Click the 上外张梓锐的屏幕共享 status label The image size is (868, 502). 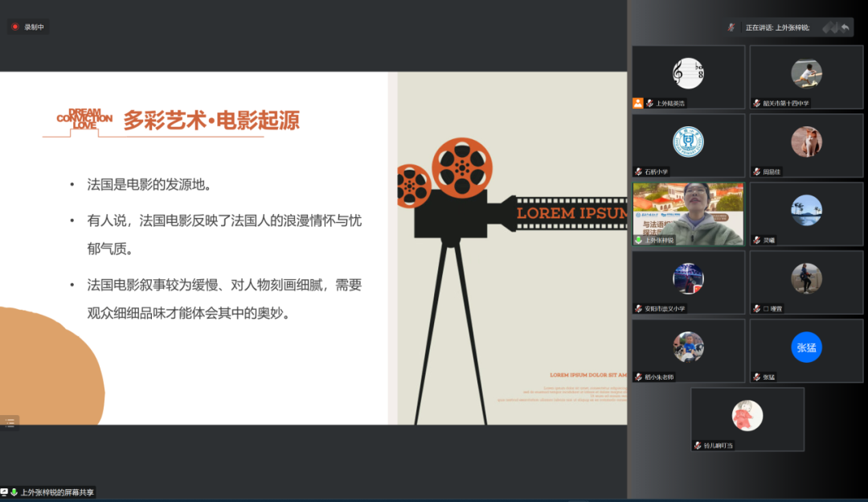pyautogui.click(x=57, y=492)
